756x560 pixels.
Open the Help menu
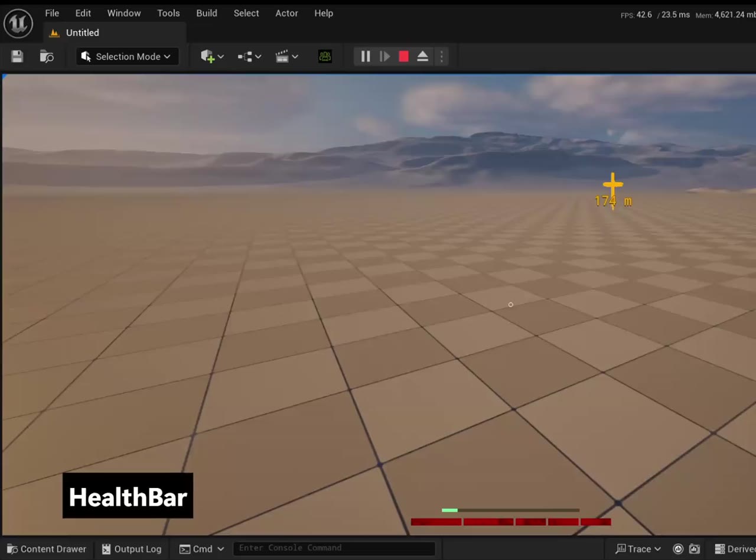324,13
